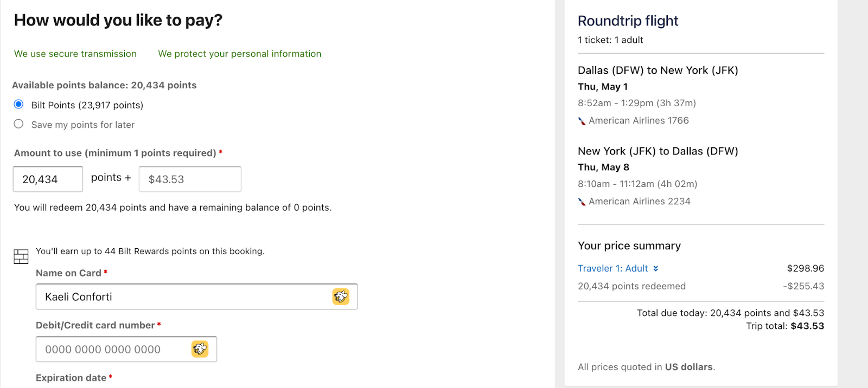868x388 pixels.
Task: Select the Bilt Points radio button
Action: click(x=19, y=104)
